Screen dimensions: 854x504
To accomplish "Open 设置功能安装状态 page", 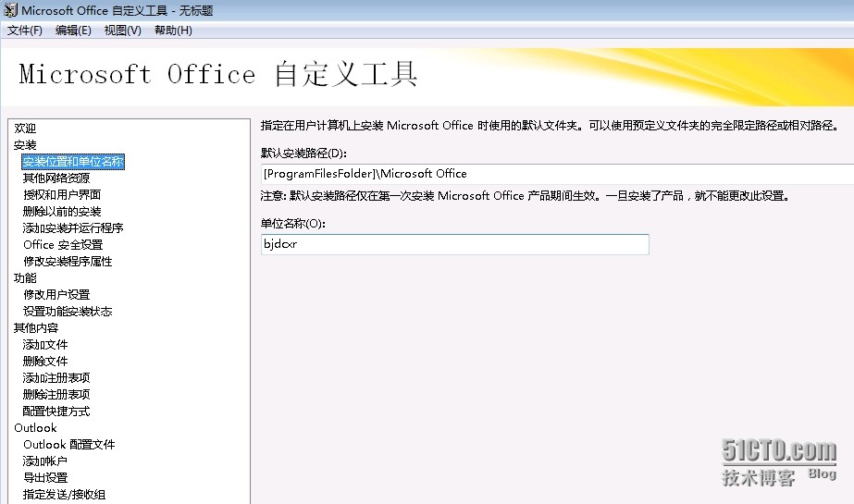I will pos(68,312).
